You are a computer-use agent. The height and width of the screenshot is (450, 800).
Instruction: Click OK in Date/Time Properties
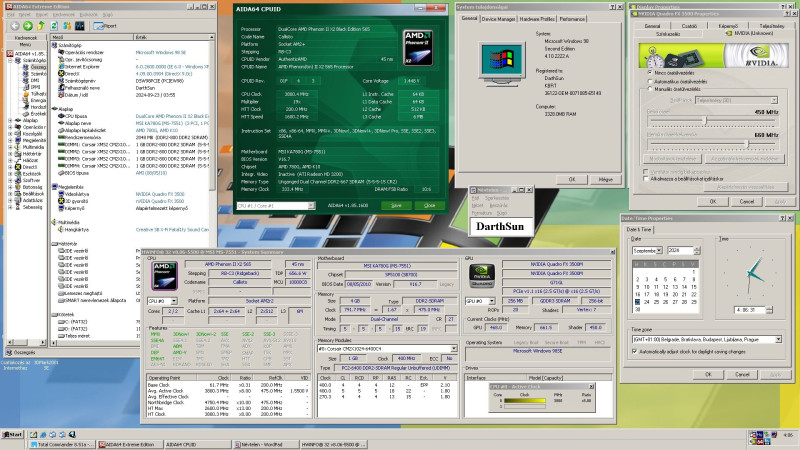coord(708,374)
